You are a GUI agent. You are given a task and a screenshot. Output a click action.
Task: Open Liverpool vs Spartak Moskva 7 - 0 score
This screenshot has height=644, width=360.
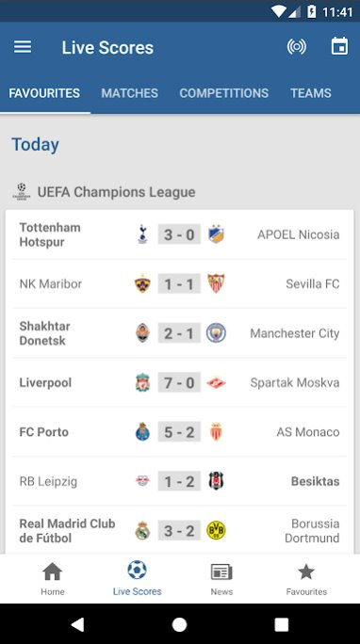point(179,383)
